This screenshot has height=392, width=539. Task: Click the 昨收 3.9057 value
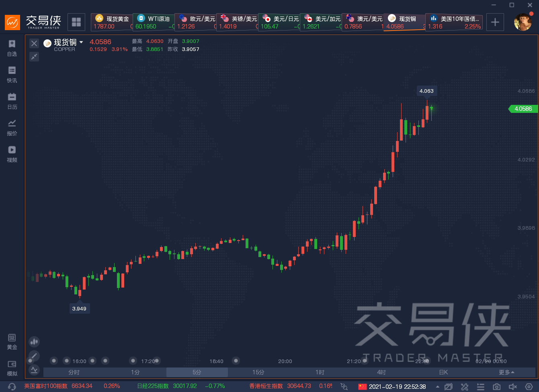(191, 49)
